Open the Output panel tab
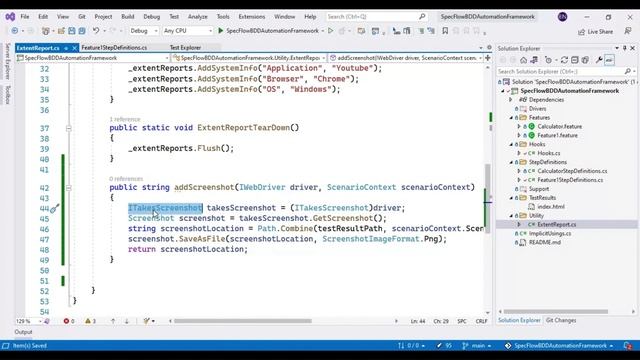Image resolution: width=640 pixels, height=360 pixels. [23, 332]
